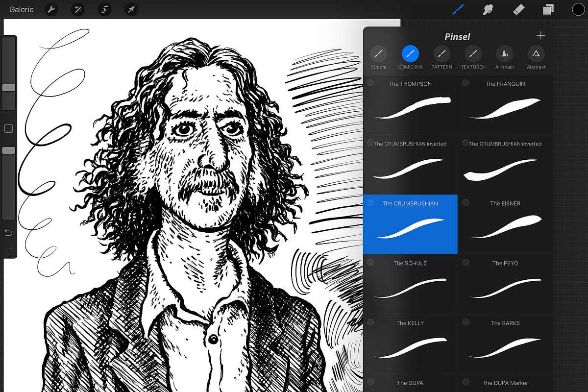The height and width of the screenshot is (392, 588).
Task: Select the Eraser tool
Action: pos(518,9)
